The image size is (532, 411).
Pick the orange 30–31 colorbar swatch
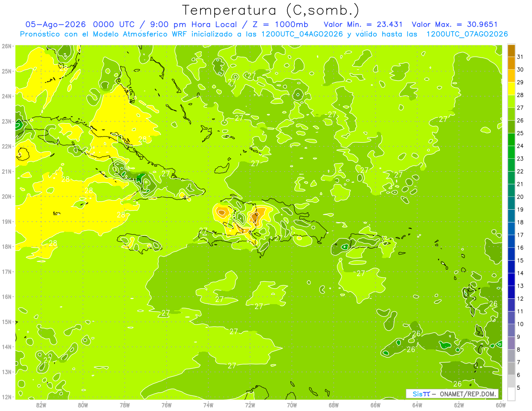(x=511, y=63)
